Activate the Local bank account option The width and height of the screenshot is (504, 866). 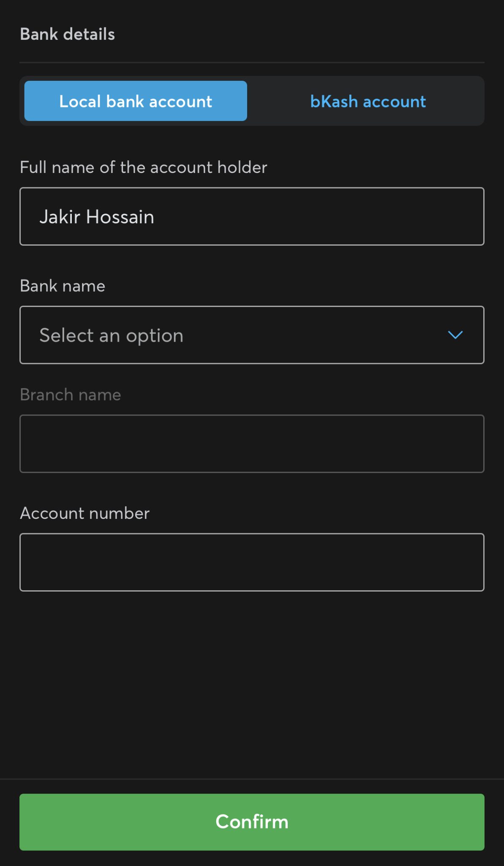[x=136, y=101]
